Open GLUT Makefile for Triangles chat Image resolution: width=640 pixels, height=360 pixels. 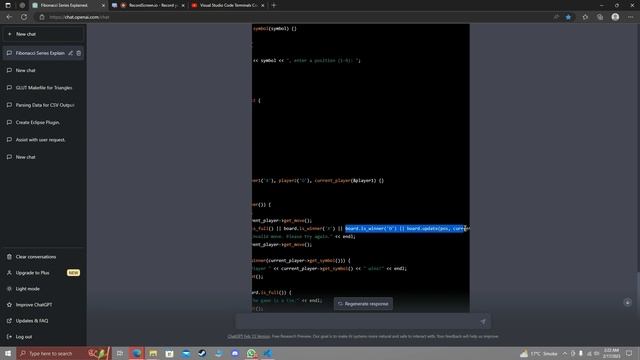click(43, 88)
